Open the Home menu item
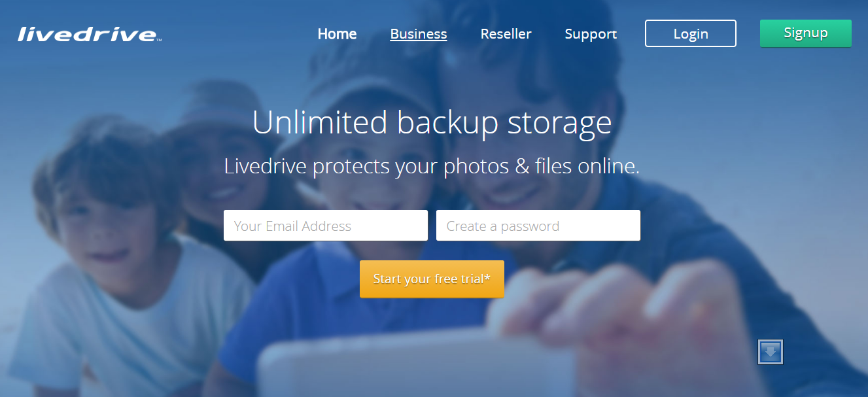This screenshot has width=868, height=397. (x=337, y=34)
